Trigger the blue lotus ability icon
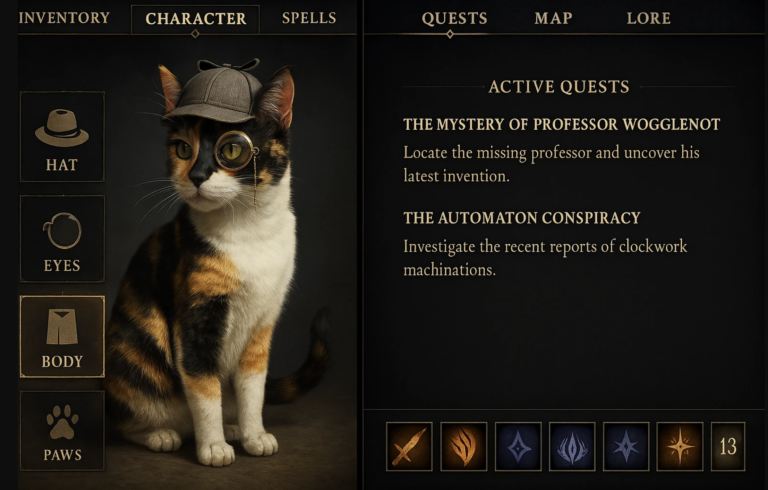 572,446
